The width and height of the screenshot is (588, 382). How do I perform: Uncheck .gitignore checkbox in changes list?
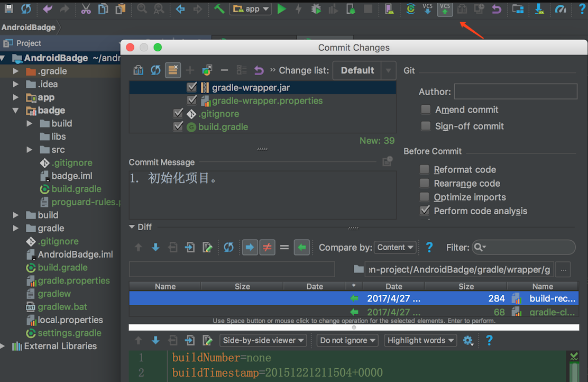[178, 114]
